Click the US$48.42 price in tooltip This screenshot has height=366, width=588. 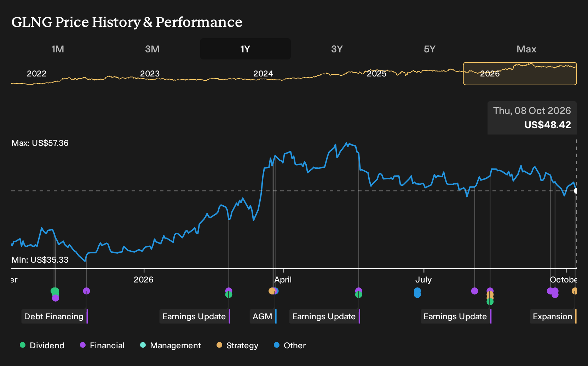tap(548, 125)
